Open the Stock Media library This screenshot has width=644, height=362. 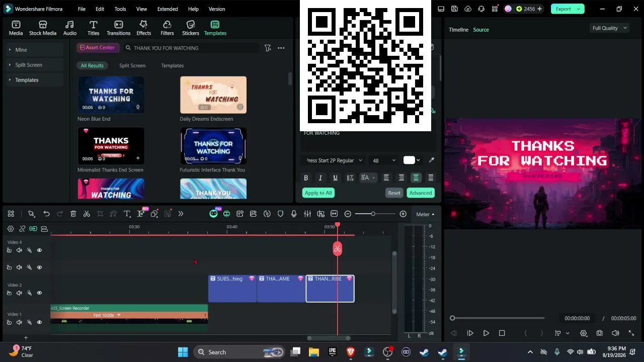[x=43, y=28]
